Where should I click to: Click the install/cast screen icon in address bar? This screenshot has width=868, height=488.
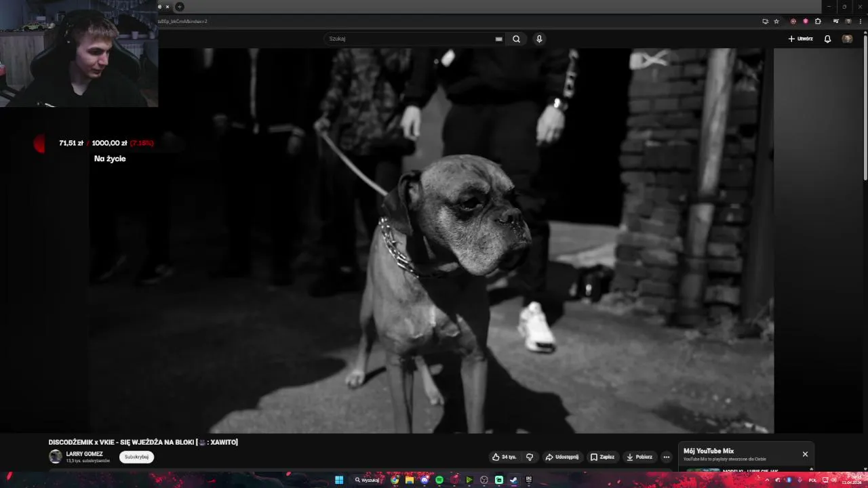click(x=766, y=21)
